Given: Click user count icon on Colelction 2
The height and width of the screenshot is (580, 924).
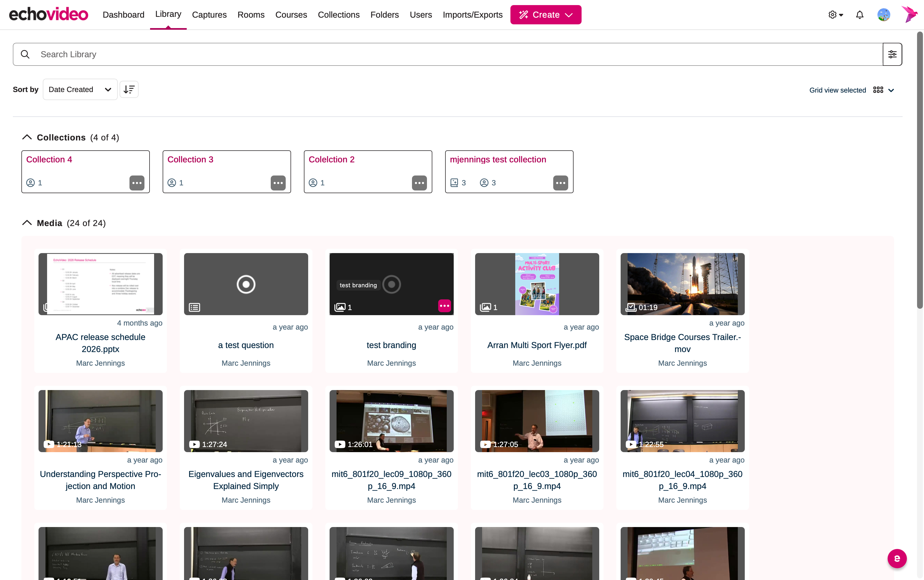Looking at the screenshot, I should (313, 183).
